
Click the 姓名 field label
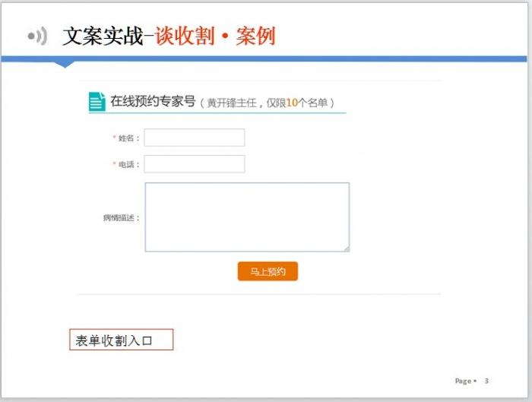coord(128,138)
